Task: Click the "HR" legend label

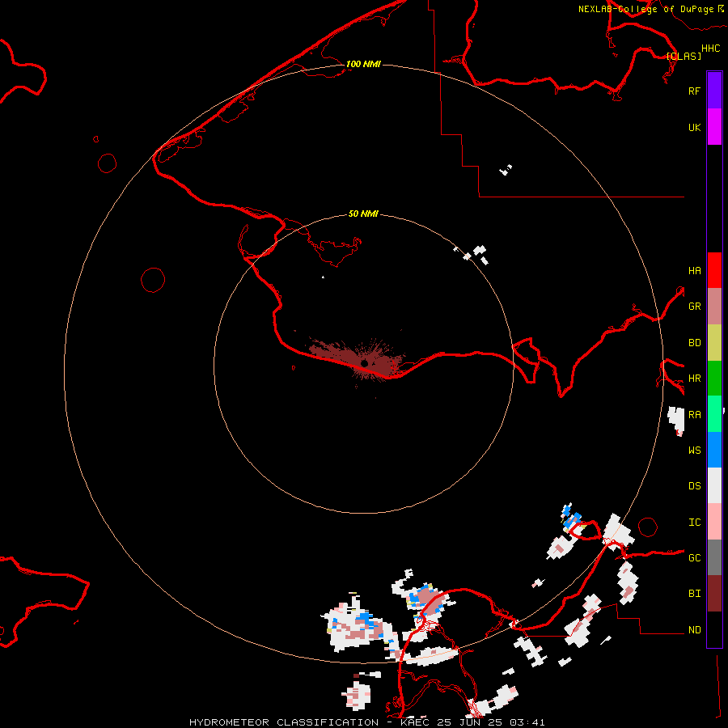Action: 694,379
